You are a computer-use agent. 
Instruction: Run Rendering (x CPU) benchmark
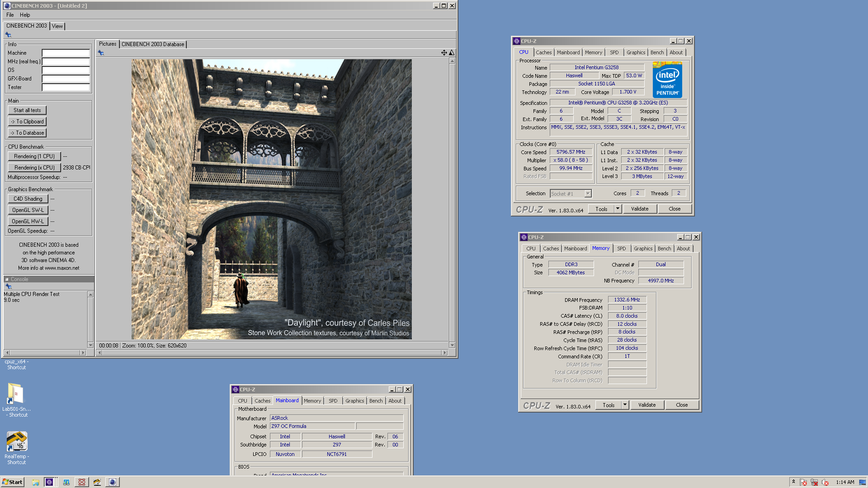point(34,168)
